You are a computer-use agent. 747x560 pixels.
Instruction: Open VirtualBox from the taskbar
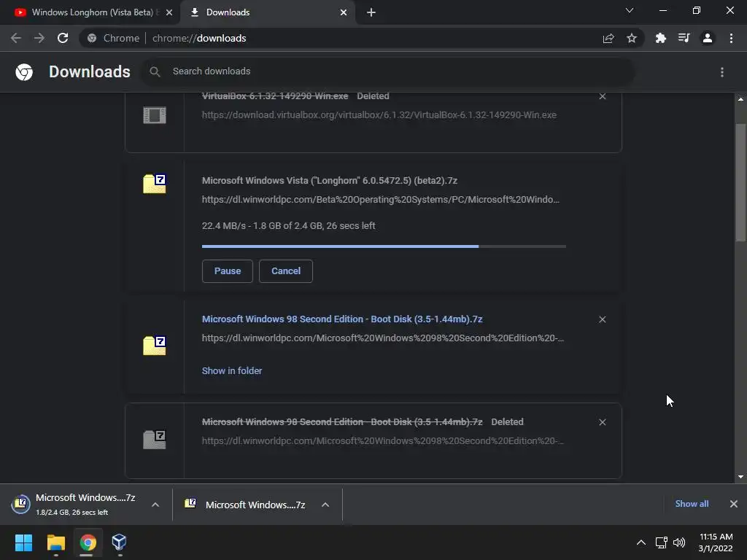(x=119, y=542)
